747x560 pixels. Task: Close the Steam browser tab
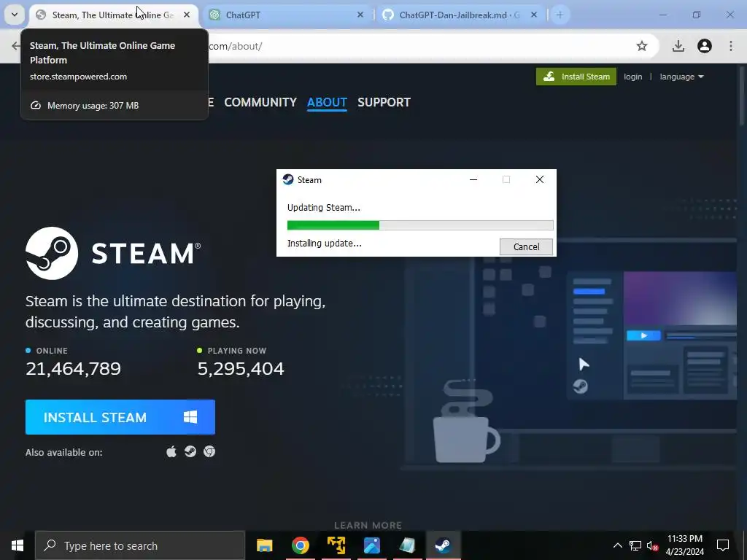click(x=187, y=15)
